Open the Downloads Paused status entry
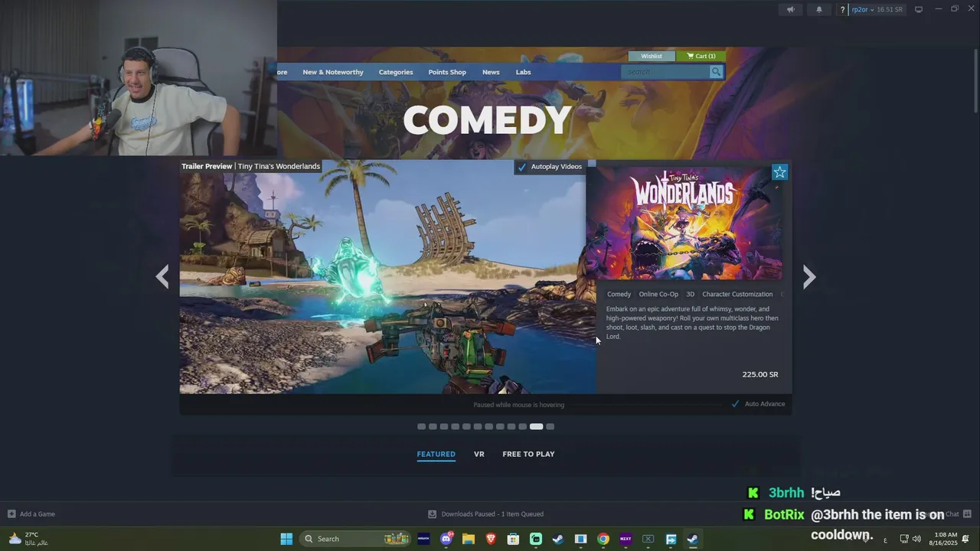The height and width of the screenshot is (551, 980). (492, 514)
